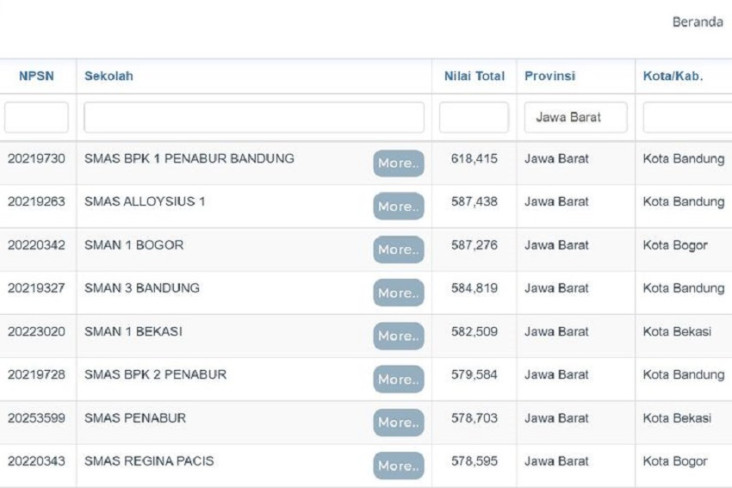The height and width of the screenshot is (488, 732).
Task: Select school name SMAS ALLOYSIUS 1
Action: tap(145, 202)
